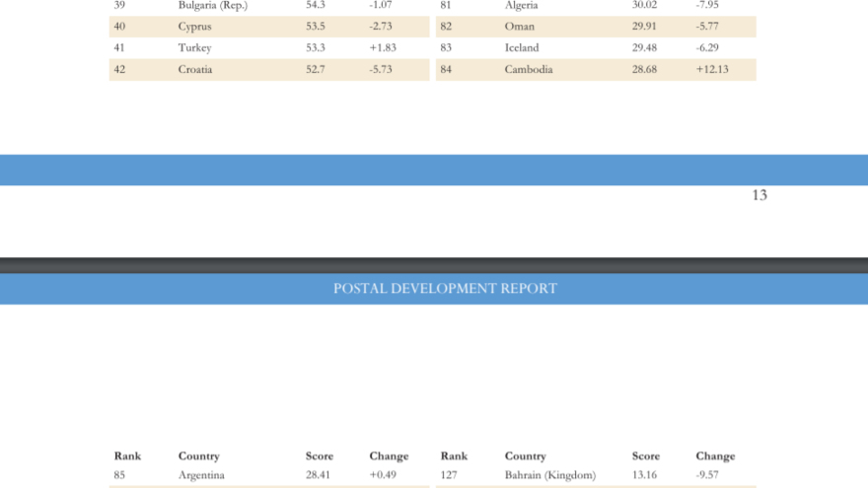Click the Argentina row country name
This screenshot has width=868, height=488.
click(201, 475)
